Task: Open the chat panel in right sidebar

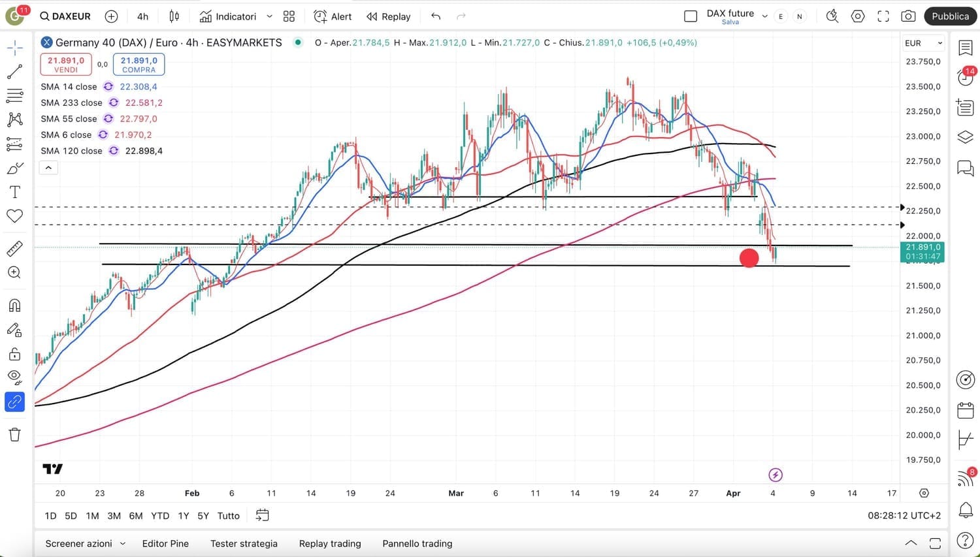Action: (x=966, y=168)
